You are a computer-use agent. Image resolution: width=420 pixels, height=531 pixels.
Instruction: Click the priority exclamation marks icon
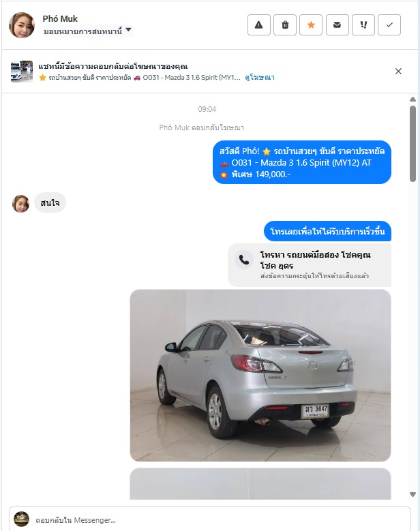click(x=363, y=25)
